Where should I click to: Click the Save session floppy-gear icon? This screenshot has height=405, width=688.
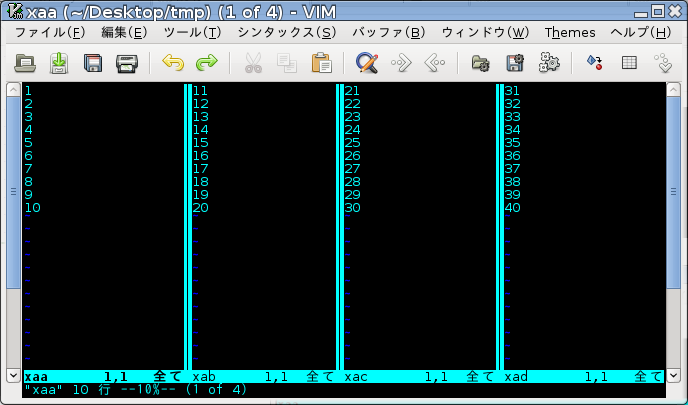(x=515, y=63)
